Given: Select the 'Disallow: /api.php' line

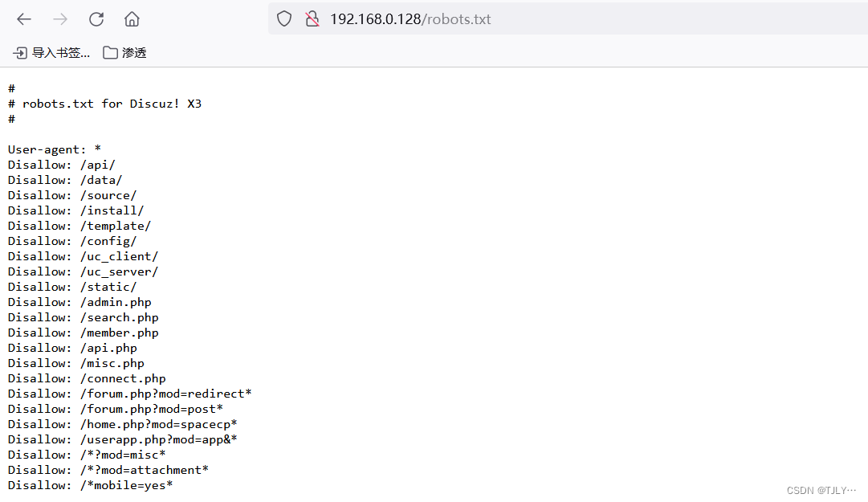Looking at the screenshot, I should tap(72, 348).
